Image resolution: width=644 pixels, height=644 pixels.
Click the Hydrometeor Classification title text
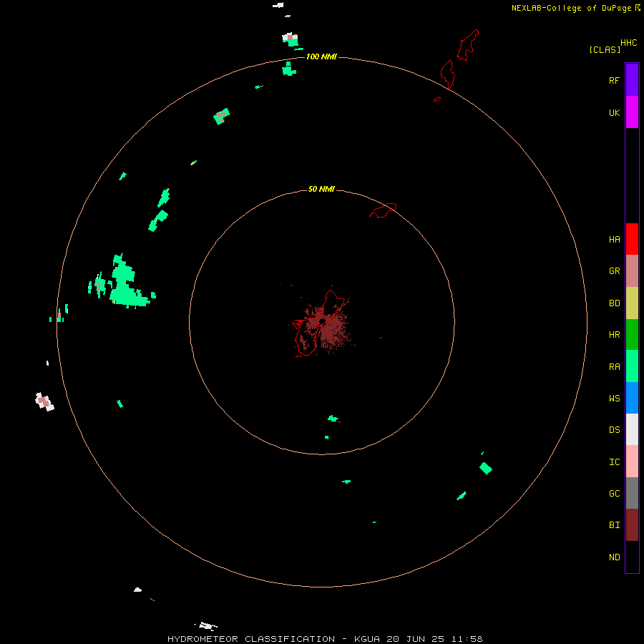251,639
